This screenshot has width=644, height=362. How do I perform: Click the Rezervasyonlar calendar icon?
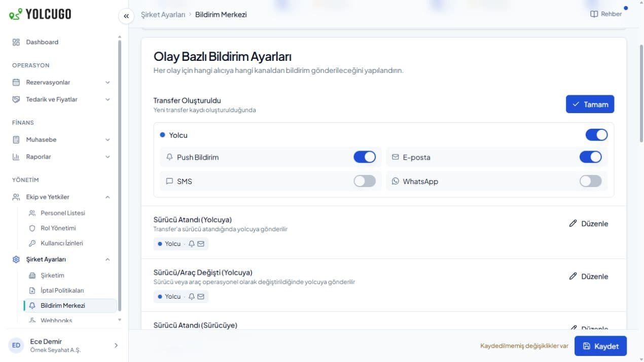(16, 82)
